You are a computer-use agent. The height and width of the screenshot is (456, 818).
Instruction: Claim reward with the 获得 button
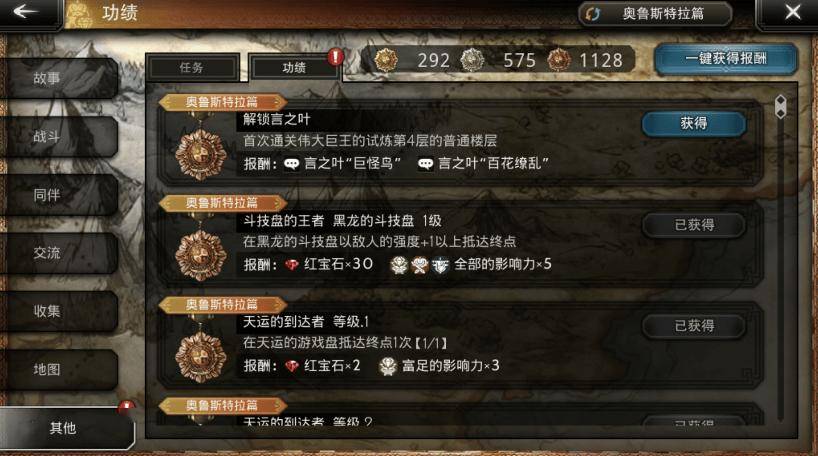[693, 124]
